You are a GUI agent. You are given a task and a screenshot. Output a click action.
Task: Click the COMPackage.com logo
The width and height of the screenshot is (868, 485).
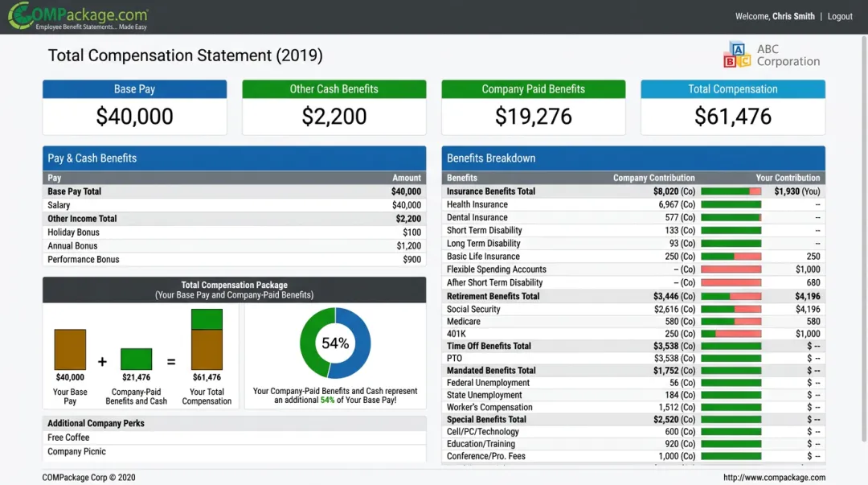click(x=79, y=16)
